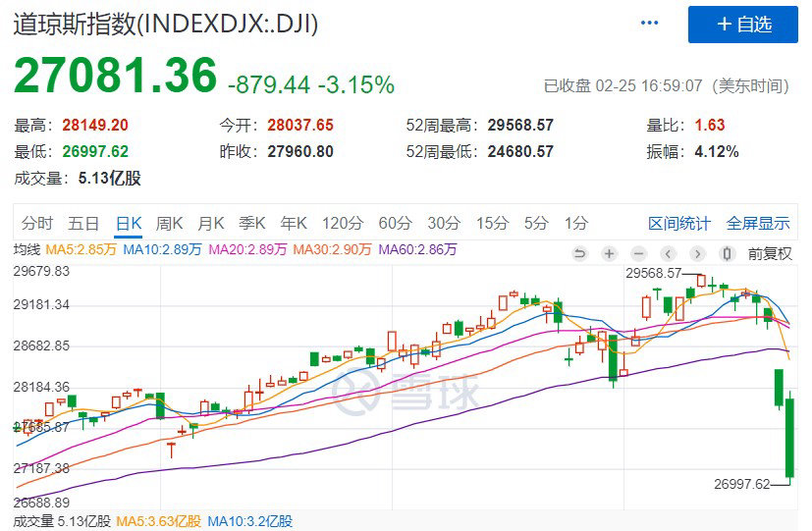The width and height of the screenshot is (812, 531).
Task: Click the volume MA5:3.63亿股 label
Action: [158, 521]
